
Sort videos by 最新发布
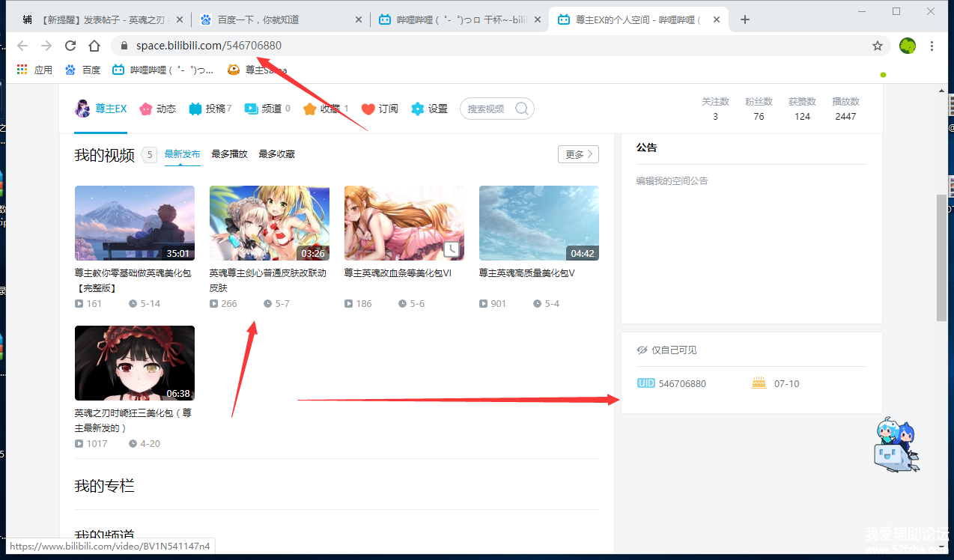point(183,154)
